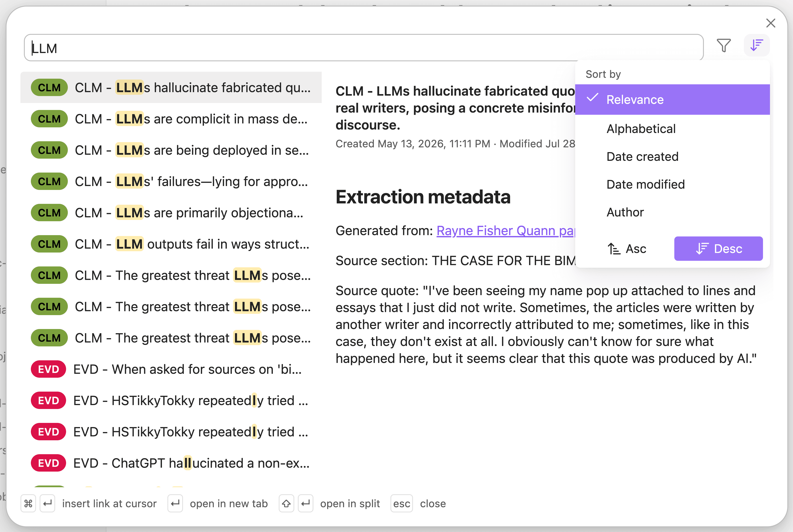Click the 'Source section: THE CASE FOR THE BIM' text

coord(455,261)
